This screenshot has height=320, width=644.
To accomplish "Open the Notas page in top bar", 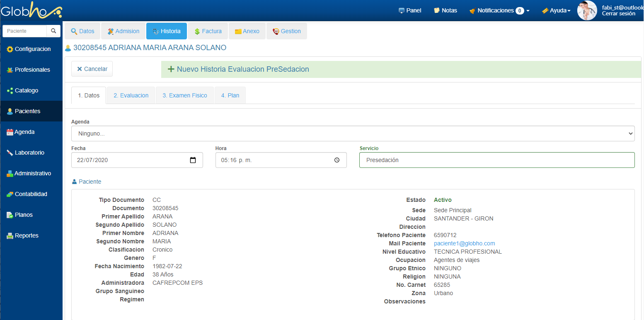I will (445, 11).
